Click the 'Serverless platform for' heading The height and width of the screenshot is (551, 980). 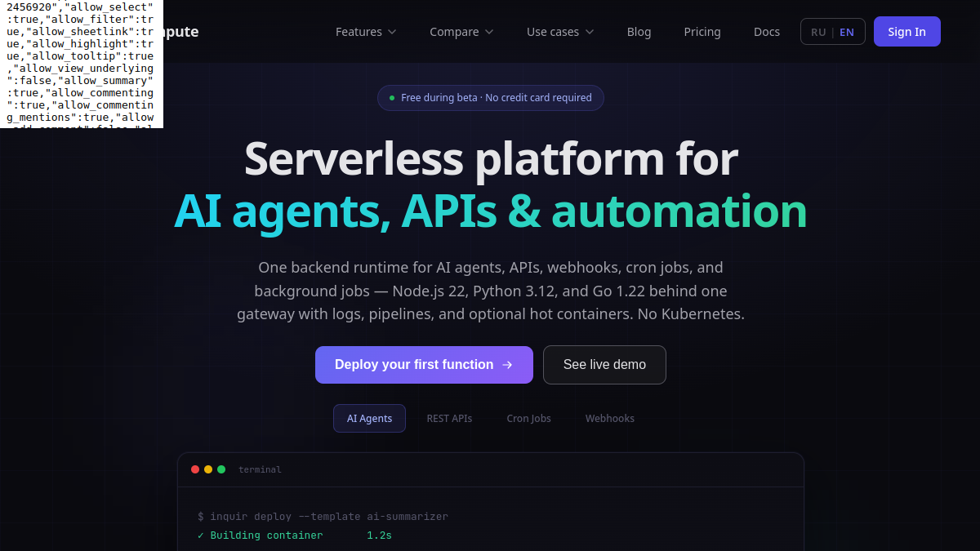[x=491, y=158]
